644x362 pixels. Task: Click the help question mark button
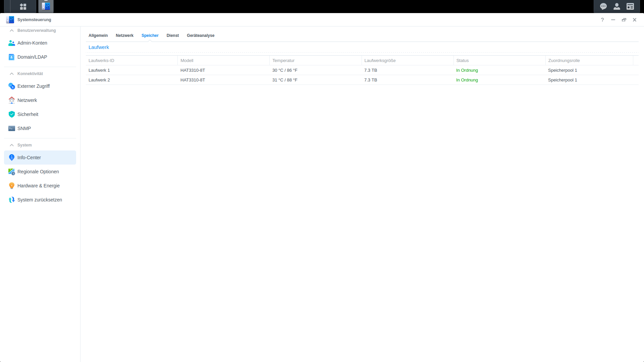602,20
